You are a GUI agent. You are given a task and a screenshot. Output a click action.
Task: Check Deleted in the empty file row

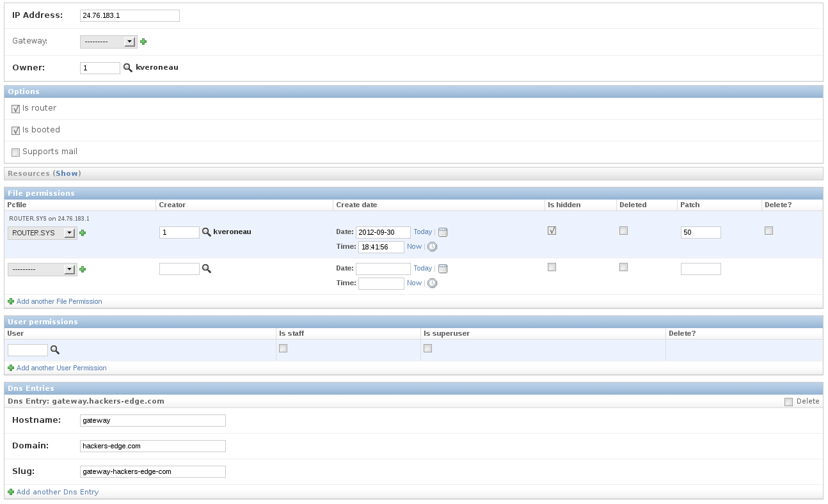point(623,267)
